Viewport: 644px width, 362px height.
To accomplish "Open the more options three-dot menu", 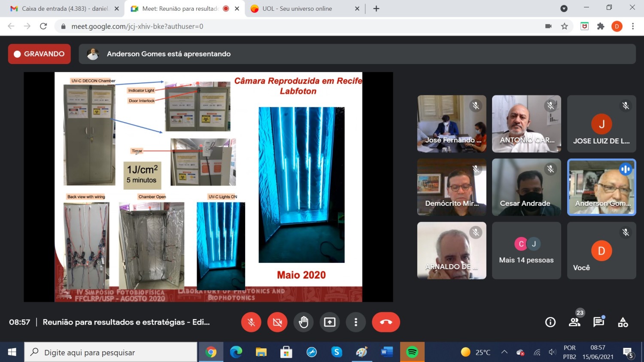I will [x=356, y=322].
